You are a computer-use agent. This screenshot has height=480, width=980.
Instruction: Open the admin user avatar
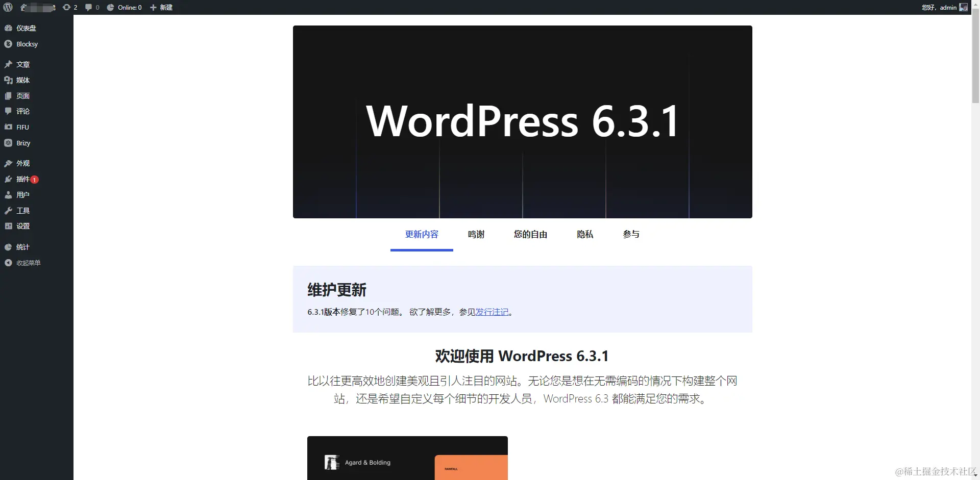(963, 7)
